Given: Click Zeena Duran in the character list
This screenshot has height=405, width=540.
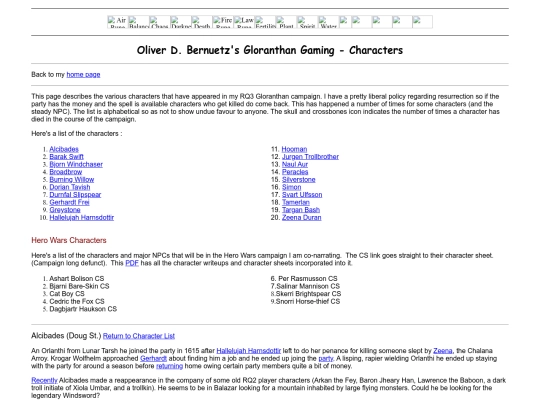Looking at the screenshot, I should (301, 217).
